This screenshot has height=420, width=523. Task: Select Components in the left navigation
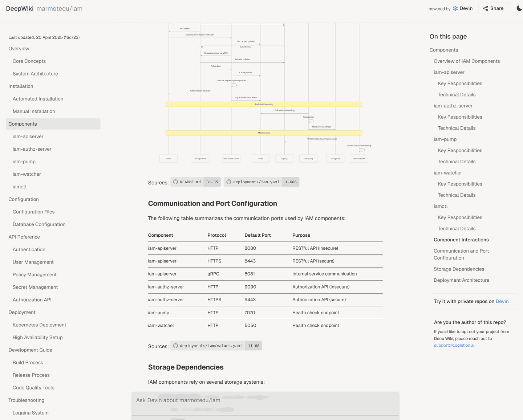coord(23,124)
